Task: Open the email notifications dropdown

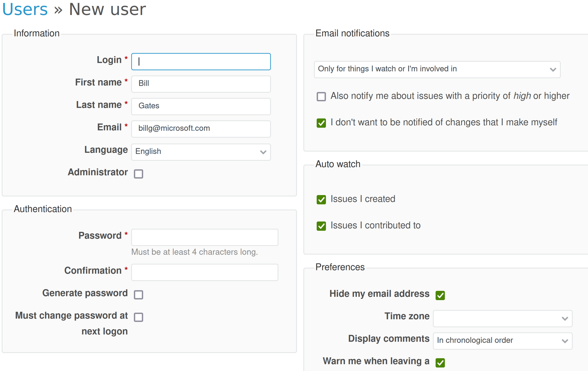Action: (437, 69)
